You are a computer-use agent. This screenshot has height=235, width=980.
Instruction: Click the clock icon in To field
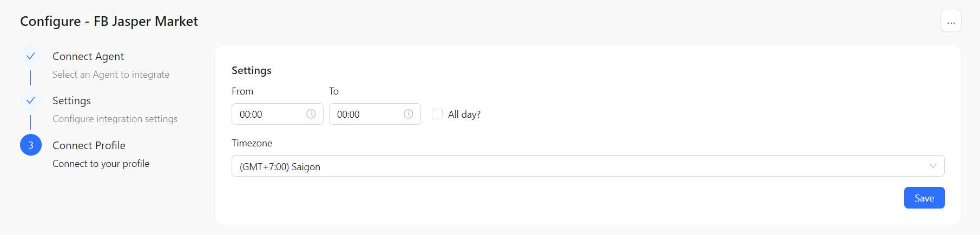click(408, 114)
